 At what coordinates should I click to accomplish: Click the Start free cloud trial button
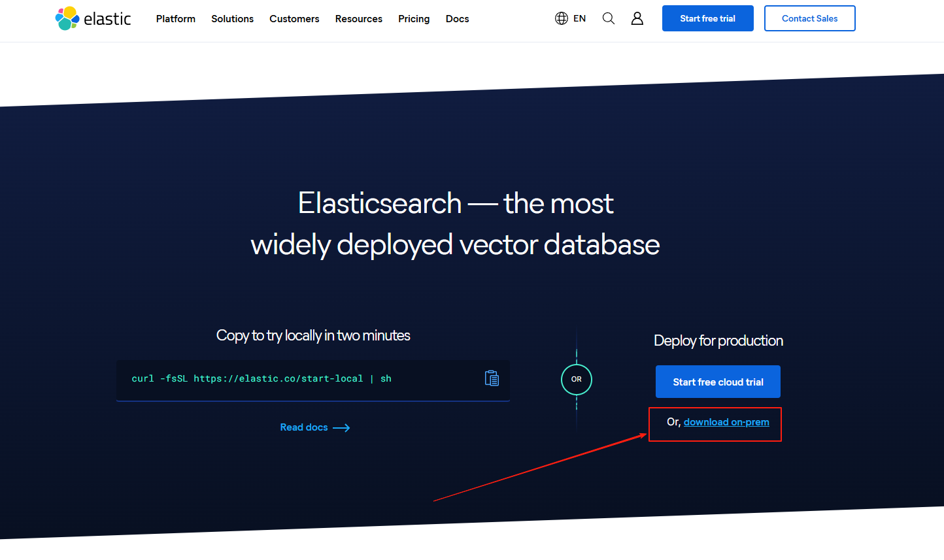[718, 382]
